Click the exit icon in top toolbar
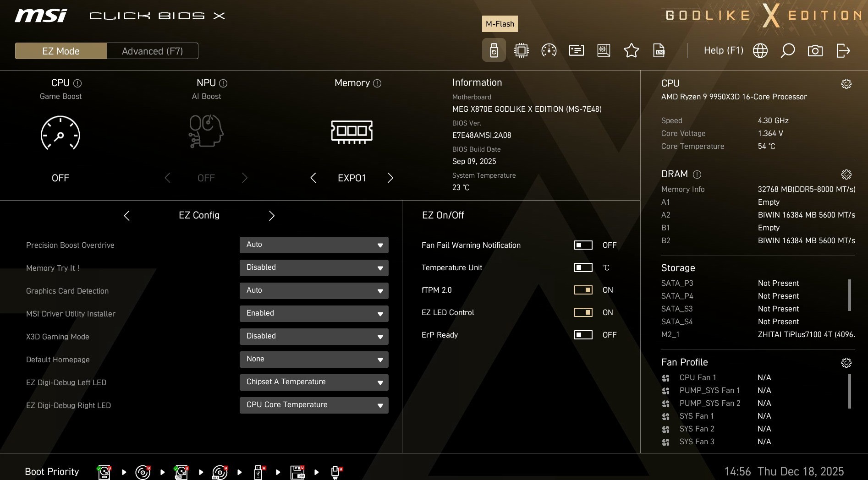This screenshot has width=868, height=480. (843, 50)
